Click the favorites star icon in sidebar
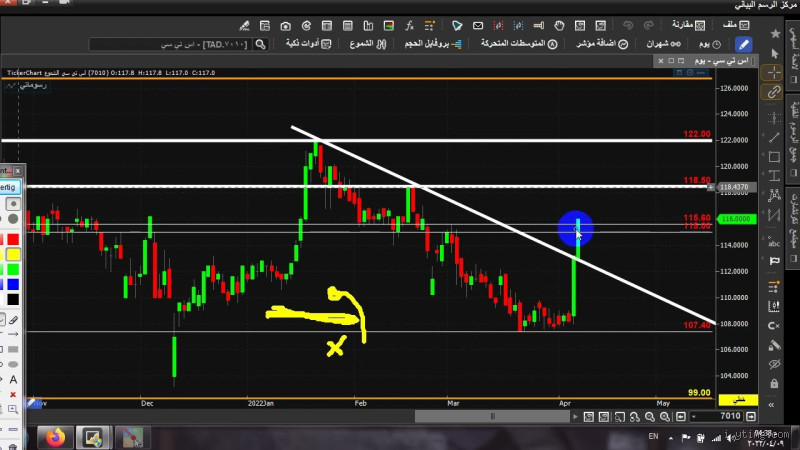The image size is (800, 450). [x=775, y=34]
